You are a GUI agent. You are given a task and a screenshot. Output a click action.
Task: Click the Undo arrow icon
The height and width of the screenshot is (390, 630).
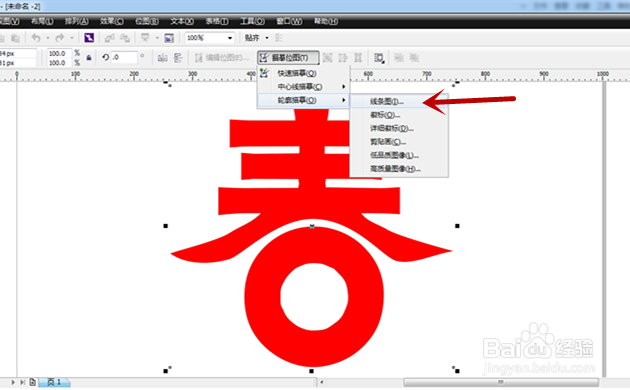(36, 38)
